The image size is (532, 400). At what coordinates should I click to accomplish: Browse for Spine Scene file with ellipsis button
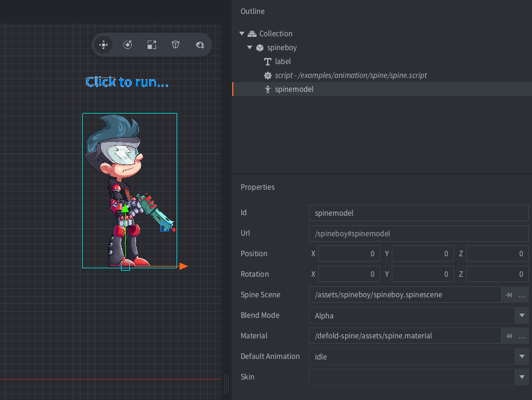(522, 295)
